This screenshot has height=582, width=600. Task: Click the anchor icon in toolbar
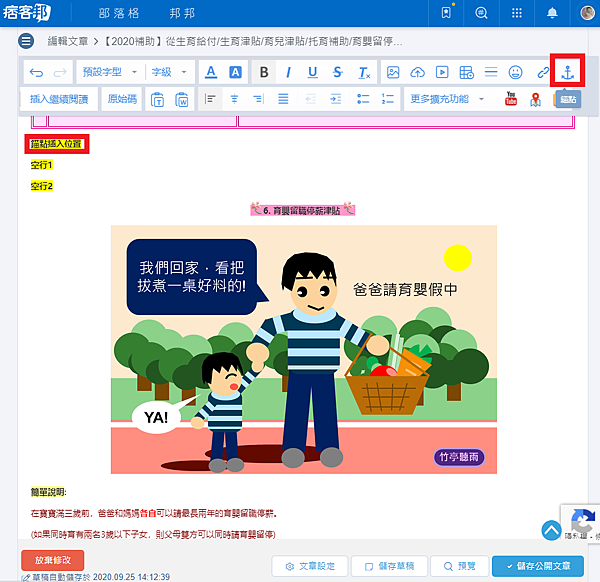(x=567, y=72)
